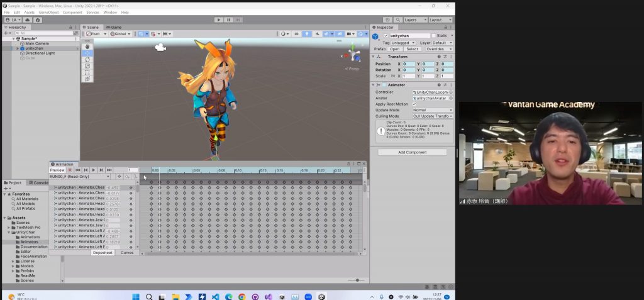644x300 pixels.
Task: Toggle the Preview button in Animation window
Action: (57, 170)
